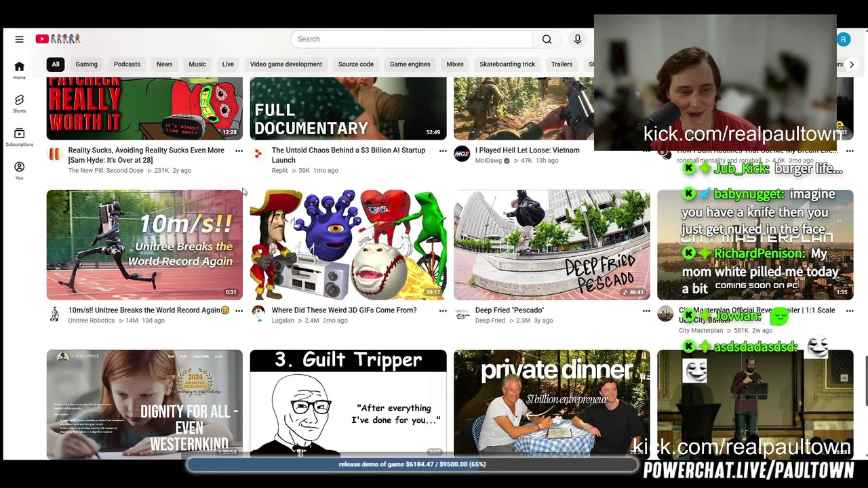Image resolution: width=868 pixels, height=488 pixels.
Task: Click Unitree Robotics channel avatar
Action: (54, 314)
